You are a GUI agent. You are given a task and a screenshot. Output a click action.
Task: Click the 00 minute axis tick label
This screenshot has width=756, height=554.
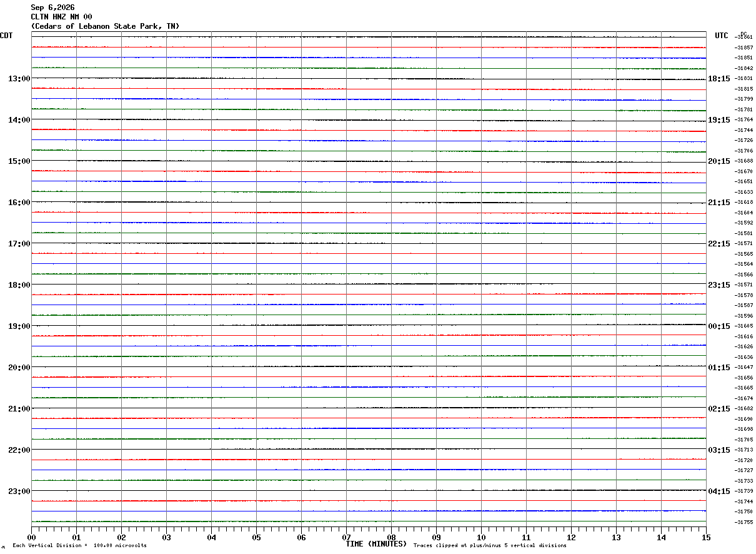pos(31,537)
